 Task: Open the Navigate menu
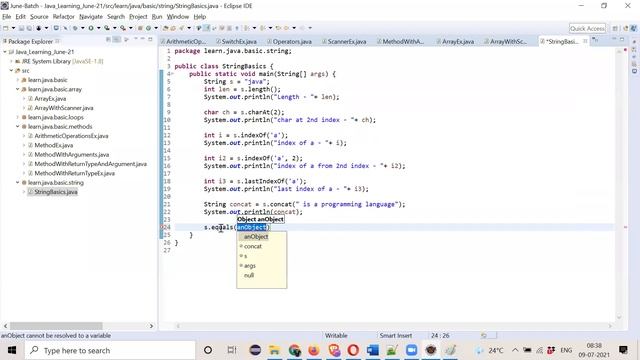[x=91, y=17]
